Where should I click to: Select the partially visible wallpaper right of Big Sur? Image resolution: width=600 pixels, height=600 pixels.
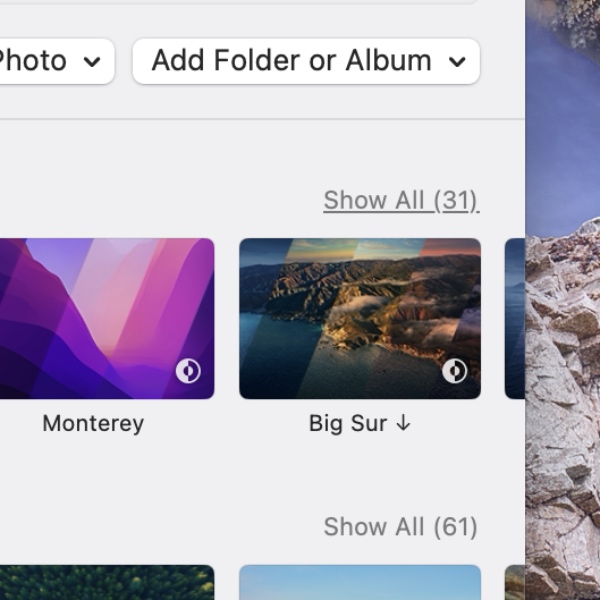click(514, 318)
